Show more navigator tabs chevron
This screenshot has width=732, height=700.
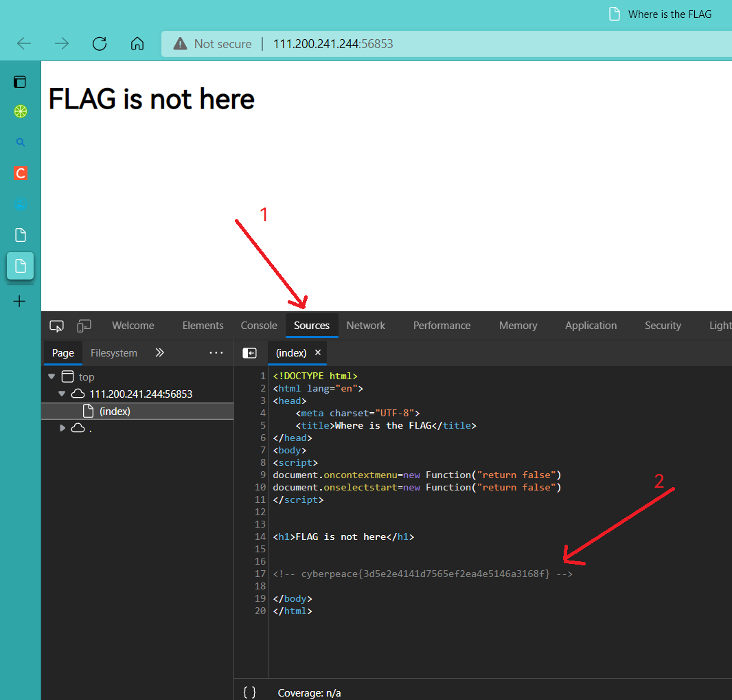[x=160, y=352]
